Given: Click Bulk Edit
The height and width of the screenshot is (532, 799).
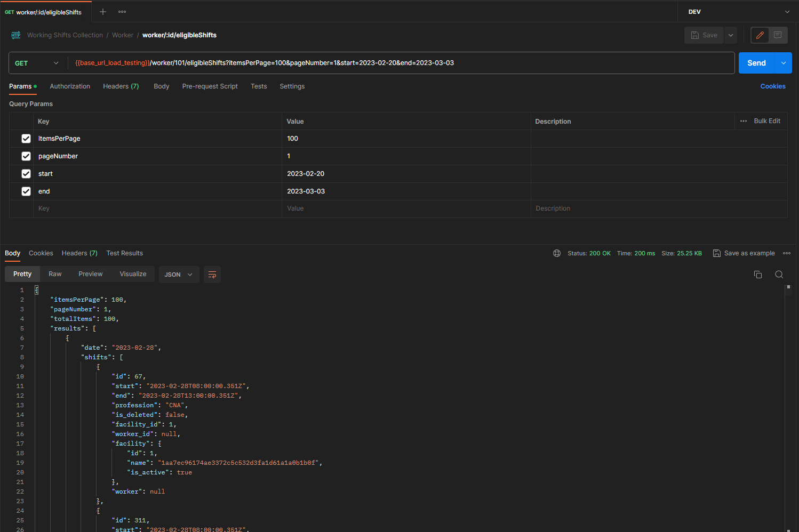Looking at the screenshot, I should coord(767,121).
